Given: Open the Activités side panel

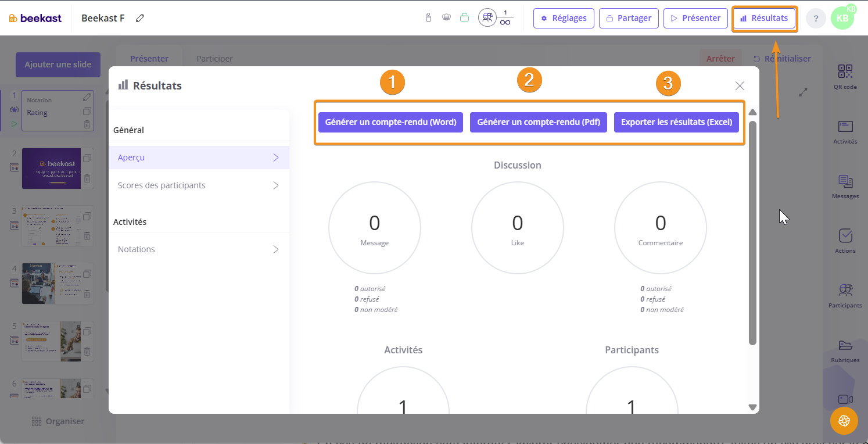Looking at the screenshot, I should pyautogui.click(x=845, y=132).
